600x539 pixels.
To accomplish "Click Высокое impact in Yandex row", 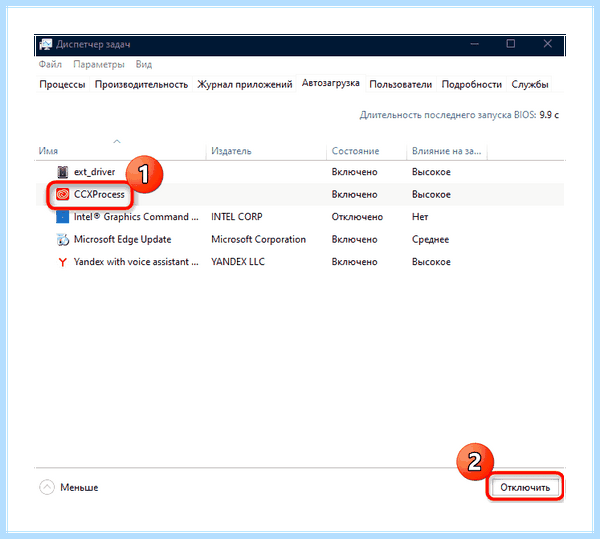I will click(431, 262).
